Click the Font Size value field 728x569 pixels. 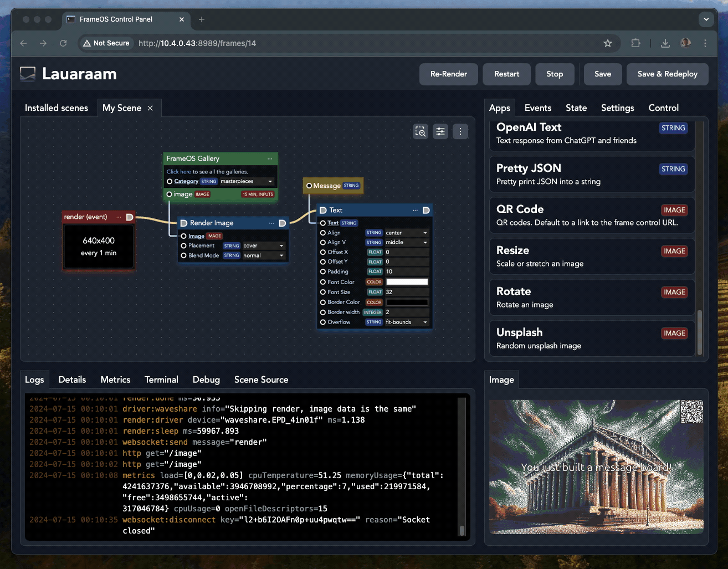(x=407, y=292)
